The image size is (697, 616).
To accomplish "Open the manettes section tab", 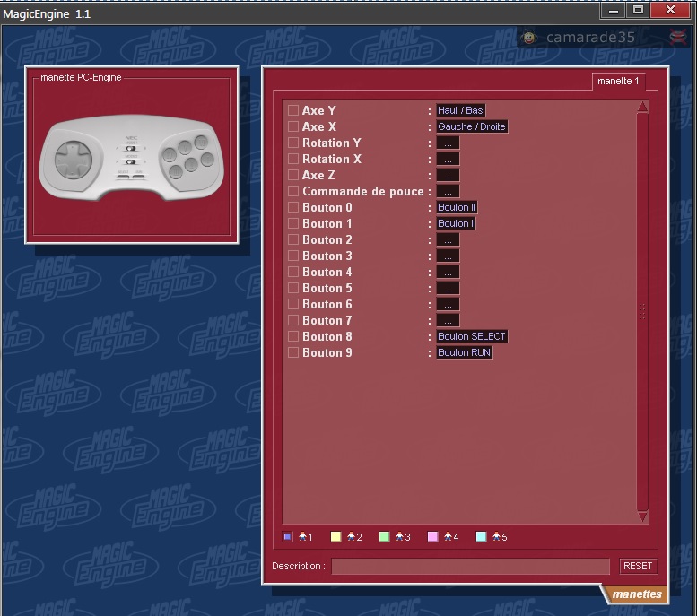I will pyautogui.click(x=635, y=594).
